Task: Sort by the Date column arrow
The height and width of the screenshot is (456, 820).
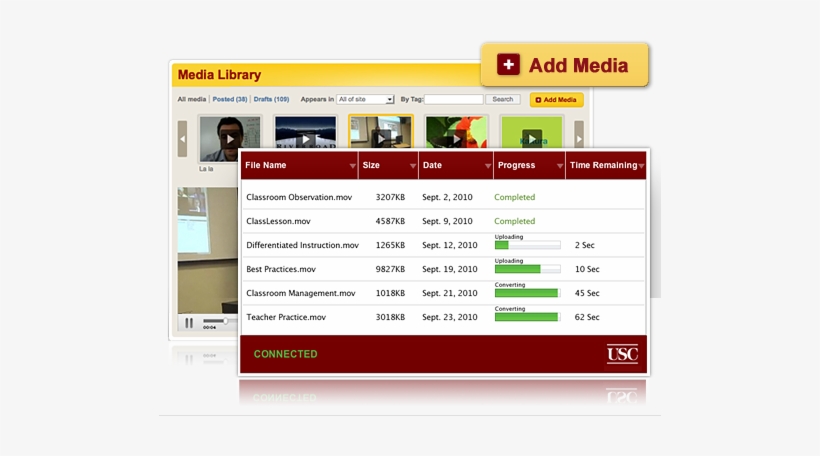Action: (487, 166)
